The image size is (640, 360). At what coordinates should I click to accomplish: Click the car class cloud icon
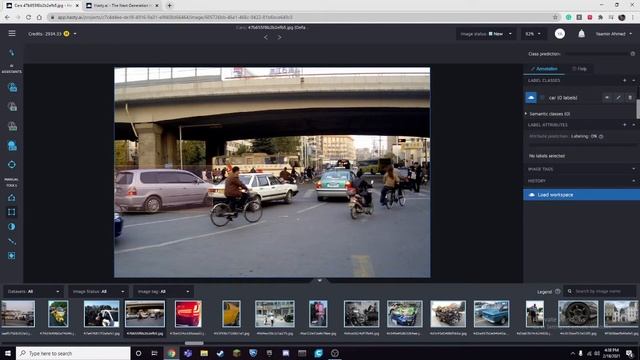[x=531, y=98]
